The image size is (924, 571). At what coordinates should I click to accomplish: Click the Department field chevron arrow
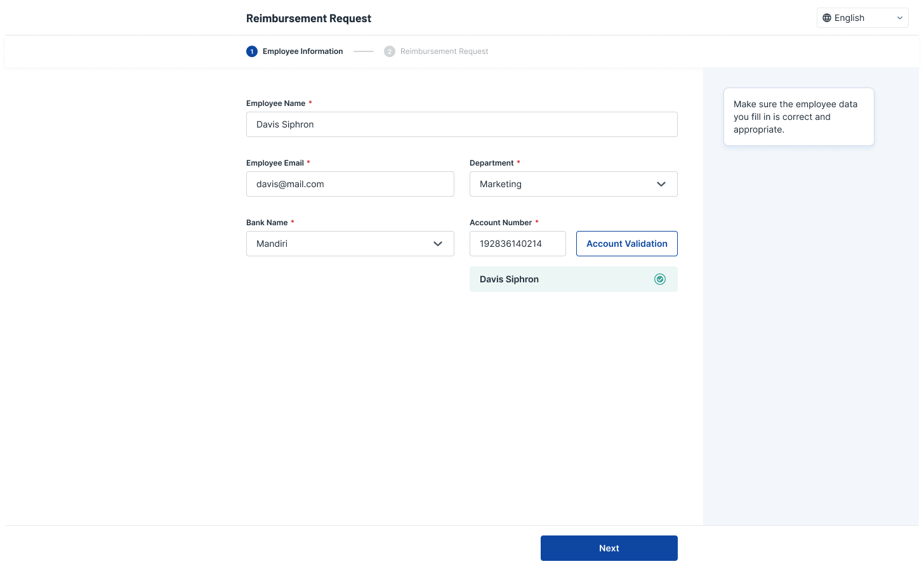661,184
